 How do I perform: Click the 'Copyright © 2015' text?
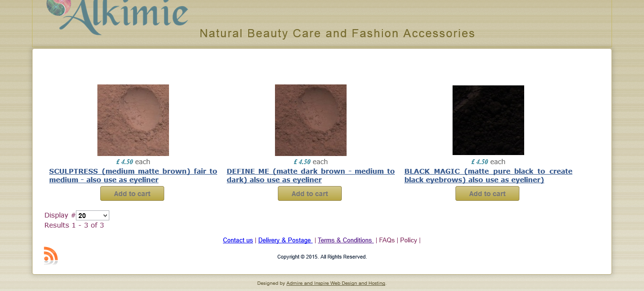click(x=298, y=257)
